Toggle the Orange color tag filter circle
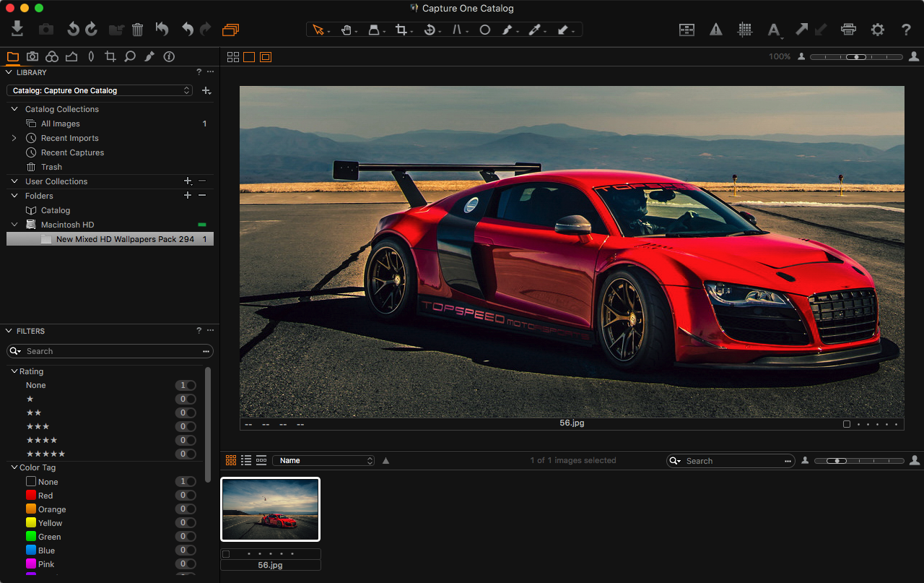The height and width of the screenshot is (583, 924). (x=191, y=509)
